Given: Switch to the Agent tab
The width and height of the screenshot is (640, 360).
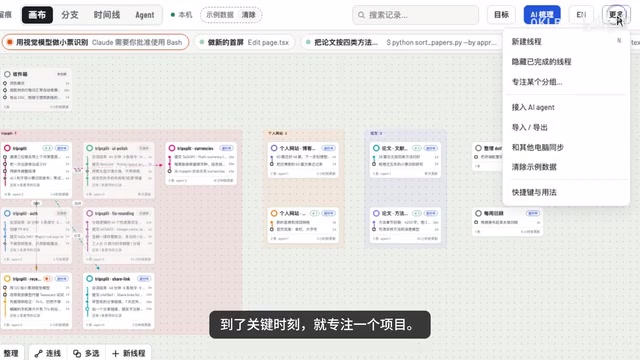Looking at the screenshot, I should [144, 15].
